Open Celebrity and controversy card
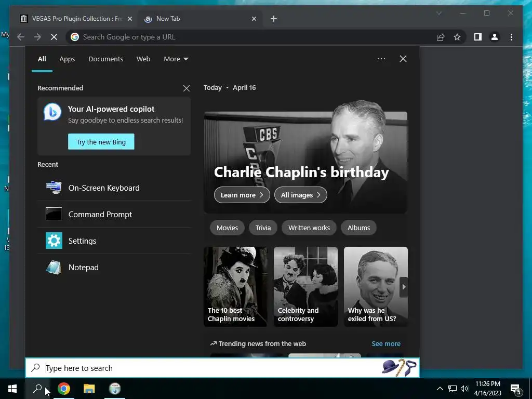The image size is (532, 399). click(305, 287)
